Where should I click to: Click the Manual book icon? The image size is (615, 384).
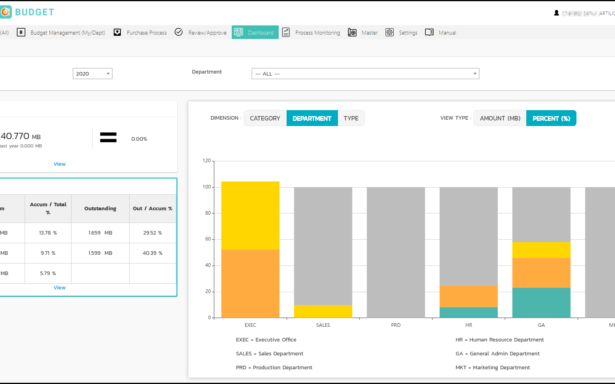429,32
